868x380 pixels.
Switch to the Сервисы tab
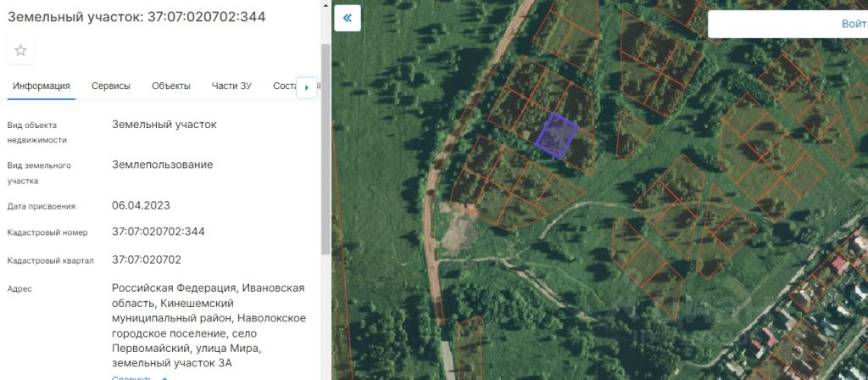click(111, 86)
